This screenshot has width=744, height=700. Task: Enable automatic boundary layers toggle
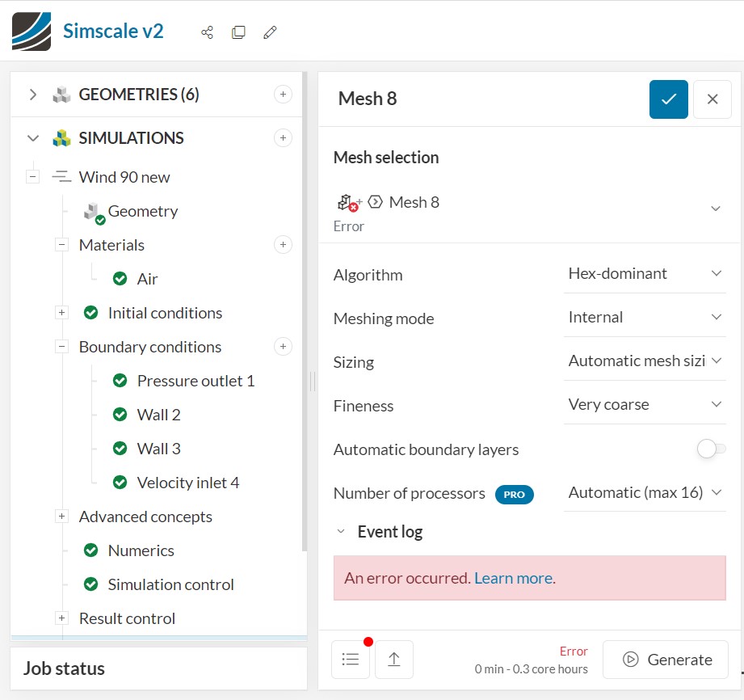click(712, 449)
